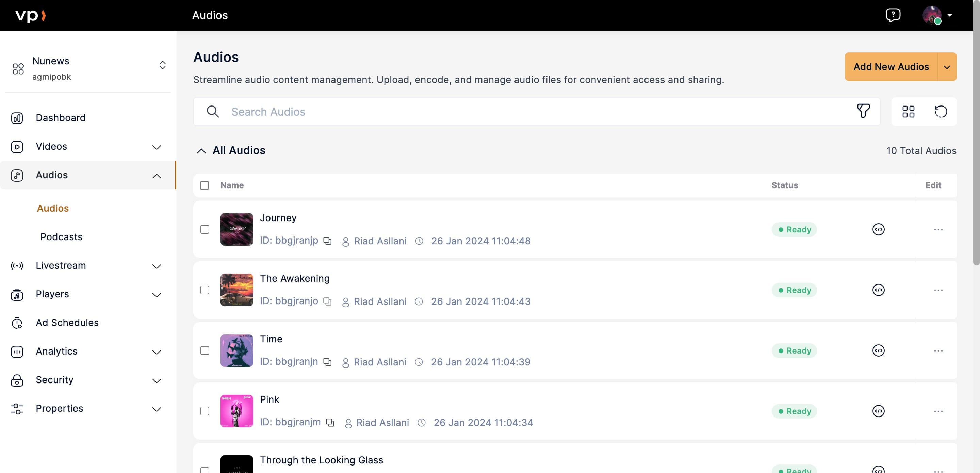Select the Audios submenu item

click(53, 209)
